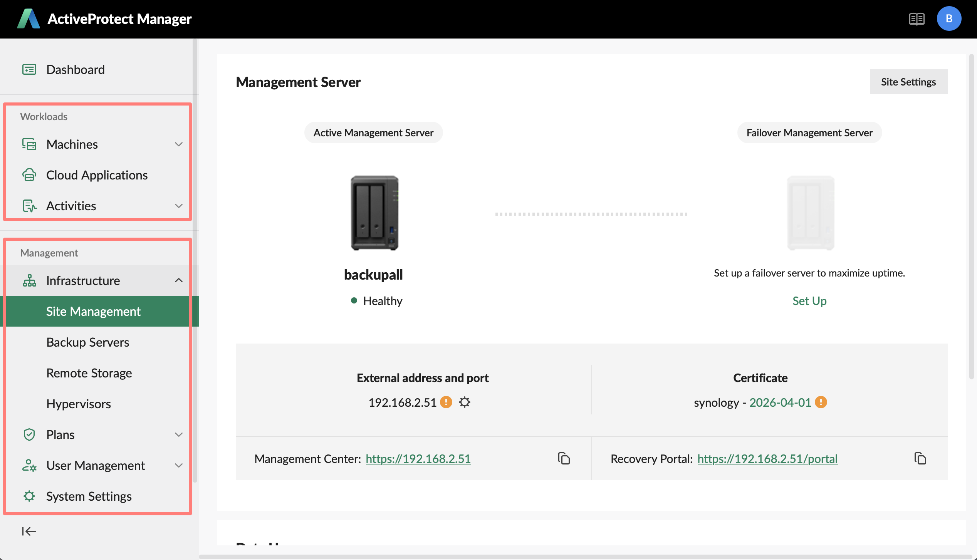Click the backupall server device image
This screenshot has width=977, height=560.
pyautogui.click(x=374, y=213)
